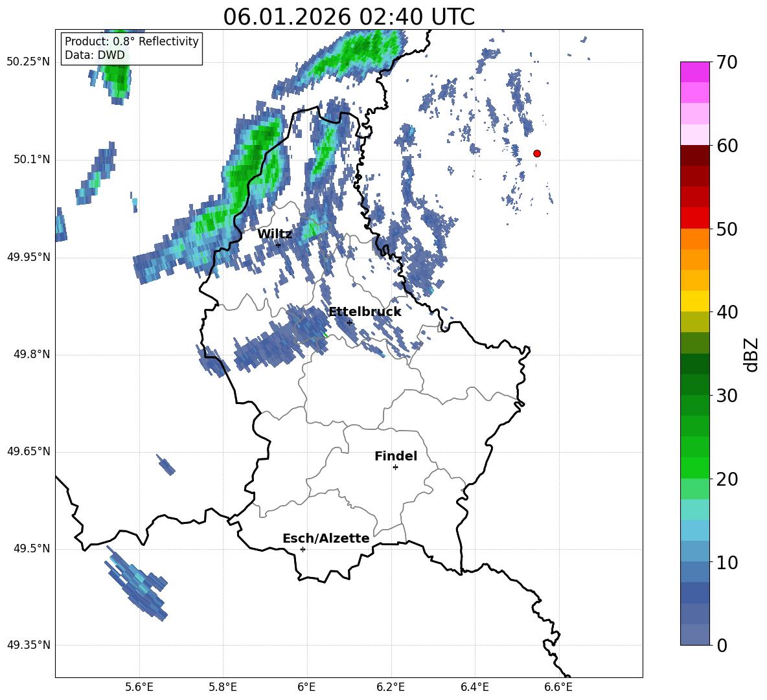Click the 'Data: DWD' text
Viewport: 767px width, 700px height.
tap(95, 55)
